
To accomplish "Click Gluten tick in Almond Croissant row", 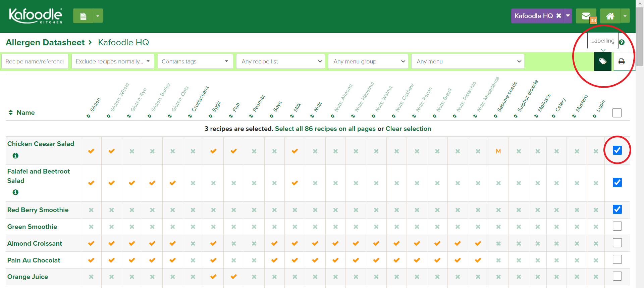I will [91, 243].
